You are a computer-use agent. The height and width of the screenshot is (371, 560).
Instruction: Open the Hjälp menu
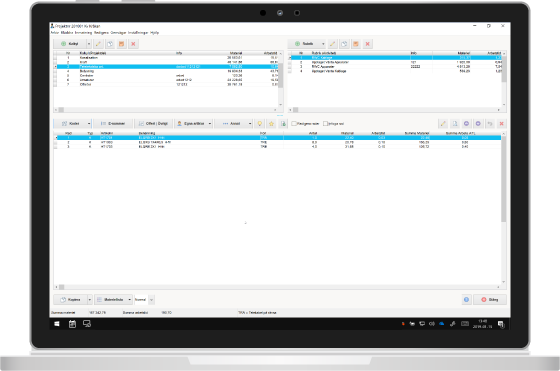(x=154, y=32)
